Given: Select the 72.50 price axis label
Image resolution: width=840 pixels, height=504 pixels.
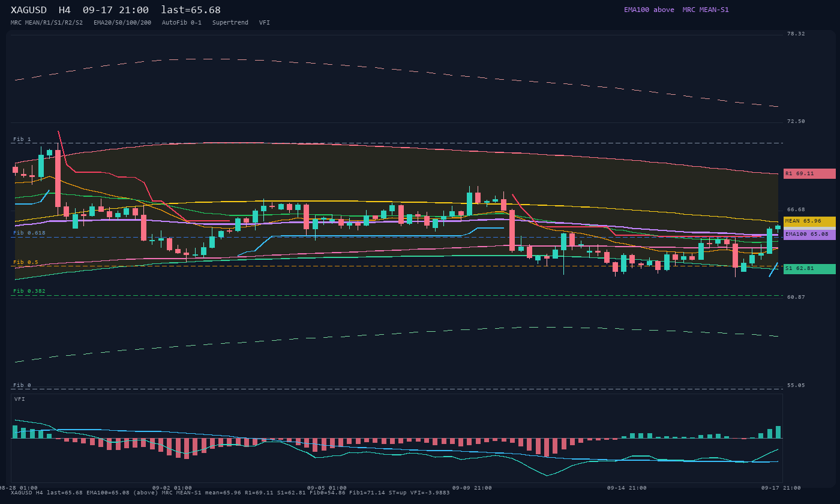Looking at the screenshot, I should pos(796,121).
